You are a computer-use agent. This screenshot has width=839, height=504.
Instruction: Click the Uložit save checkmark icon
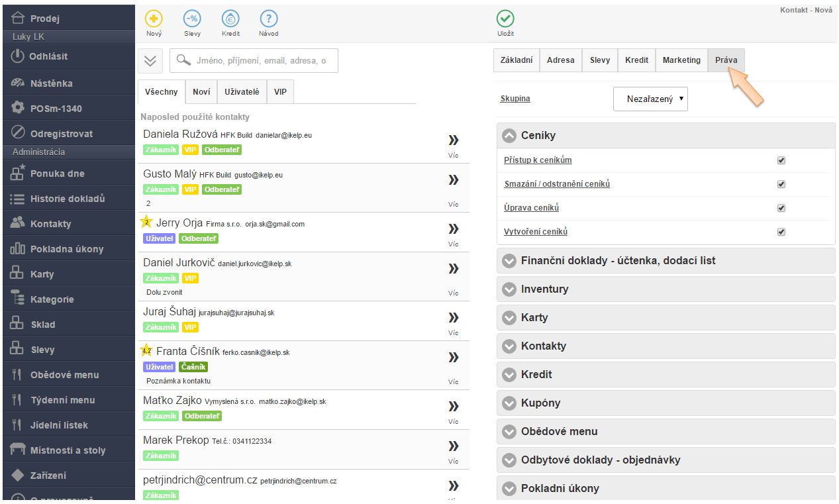tap(505, 19)
